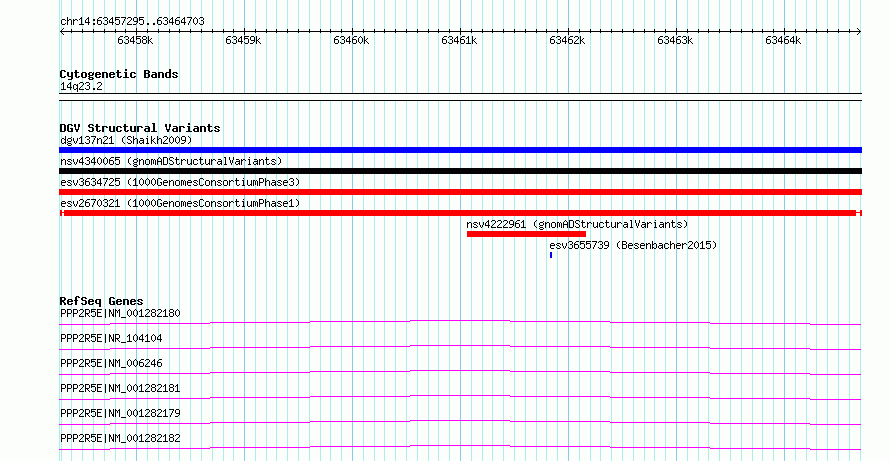Screen dimensions: 890x461
Task: Click the magenta intron line under NM_001282181
Action: 460,396
